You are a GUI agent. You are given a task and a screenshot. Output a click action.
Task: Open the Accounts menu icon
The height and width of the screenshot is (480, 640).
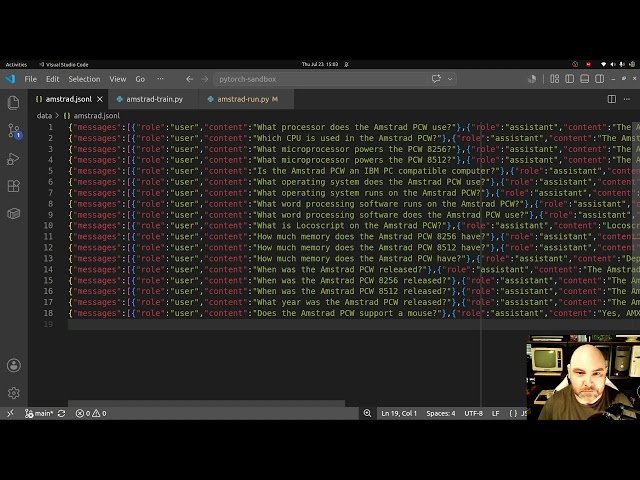(13, 365)
